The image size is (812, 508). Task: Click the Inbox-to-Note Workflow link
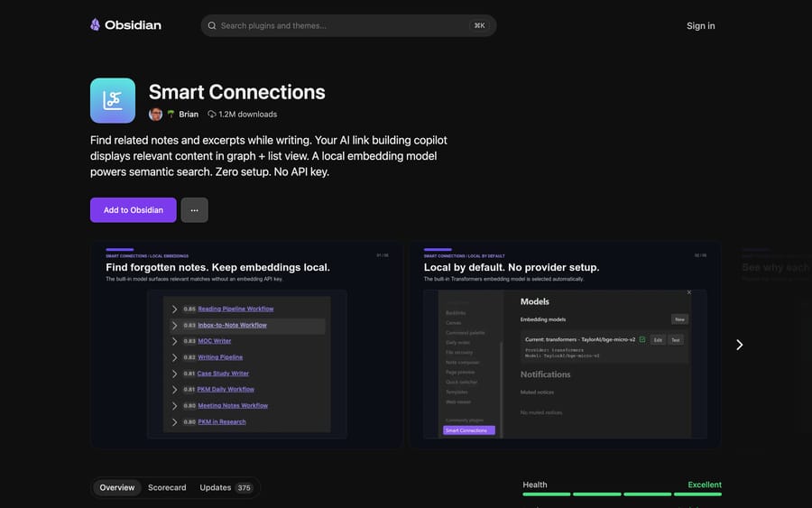232,325
